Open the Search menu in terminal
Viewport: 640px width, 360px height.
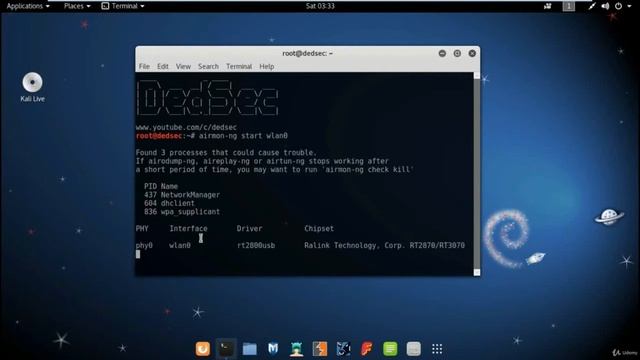(x=208, y=66)
